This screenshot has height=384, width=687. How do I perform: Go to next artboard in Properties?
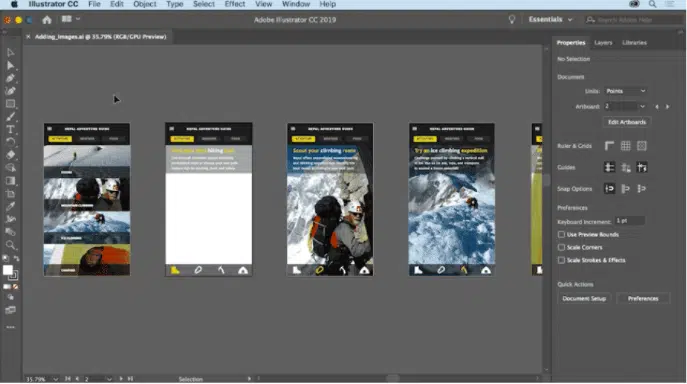click(x=668, y=107)
